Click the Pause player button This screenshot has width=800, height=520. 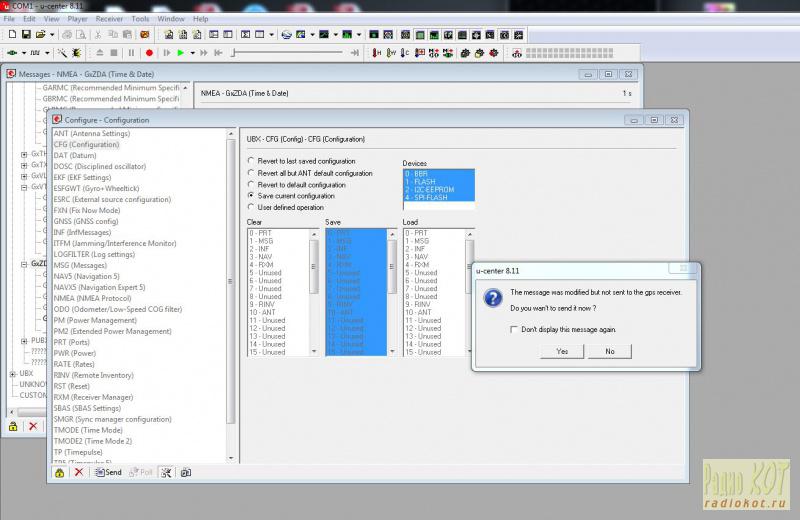point(131,53)
